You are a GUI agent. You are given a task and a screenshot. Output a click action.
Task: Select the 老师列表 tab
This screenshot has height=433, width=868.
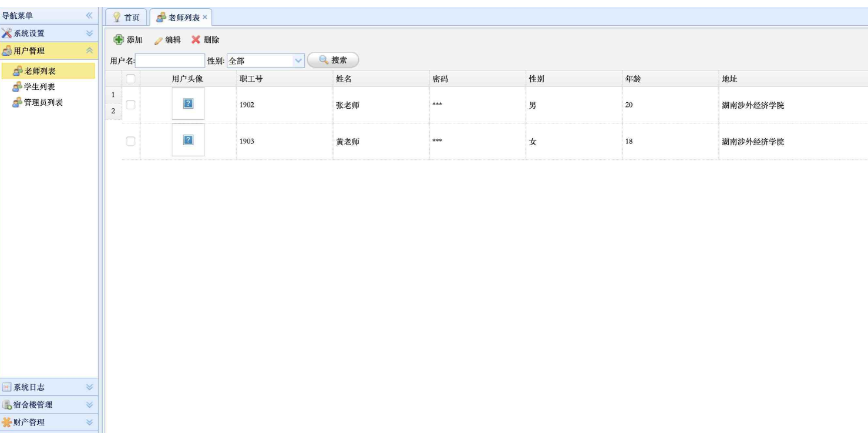pyautogui.click(x=180, y=17)
